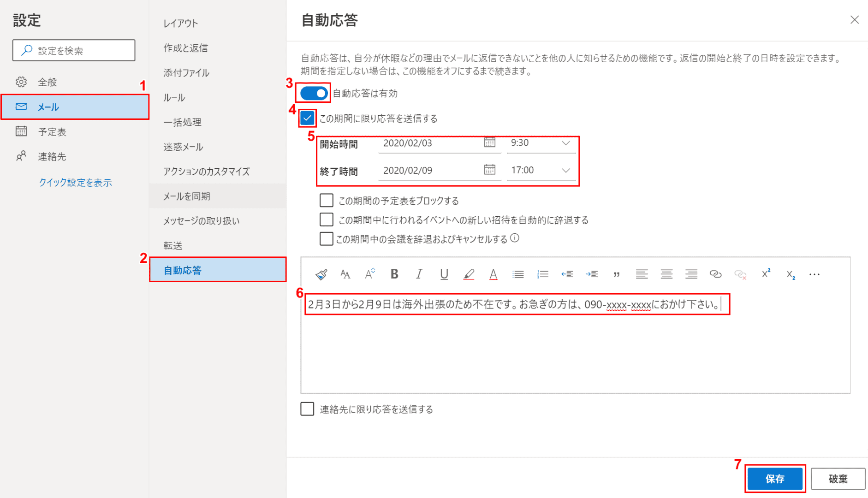Open the メールを同期 settings
868x498 pixels.
[x=218, y=196]
